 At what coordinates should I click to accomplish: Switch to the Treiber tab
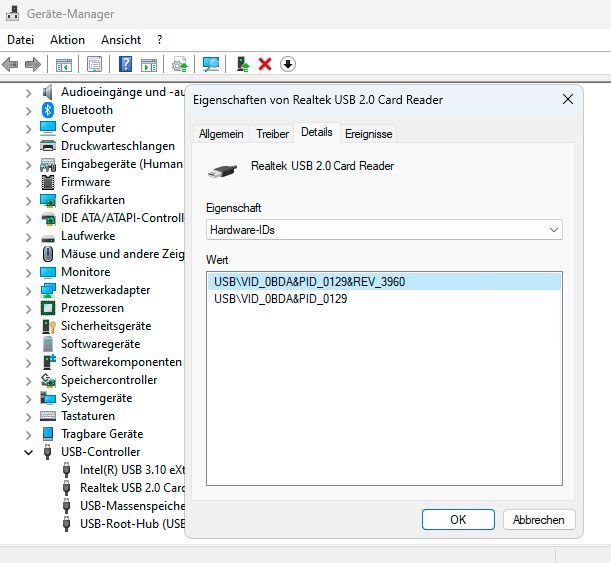pos(272,134)
